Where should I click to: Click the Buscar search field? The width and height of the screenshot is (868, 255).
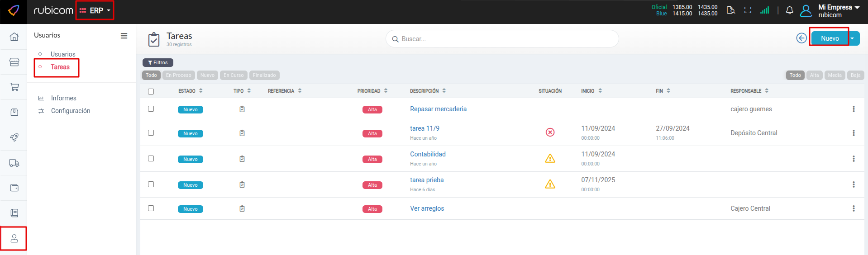502,39
